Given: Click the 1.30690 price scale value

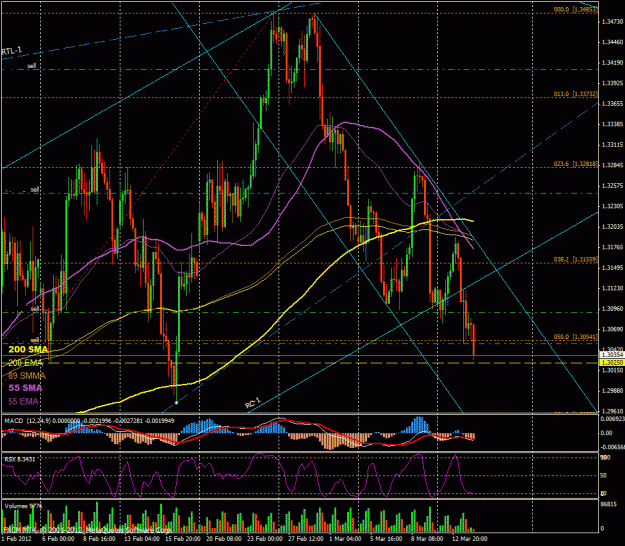Looking at the screenshot, I should point(611,329).
